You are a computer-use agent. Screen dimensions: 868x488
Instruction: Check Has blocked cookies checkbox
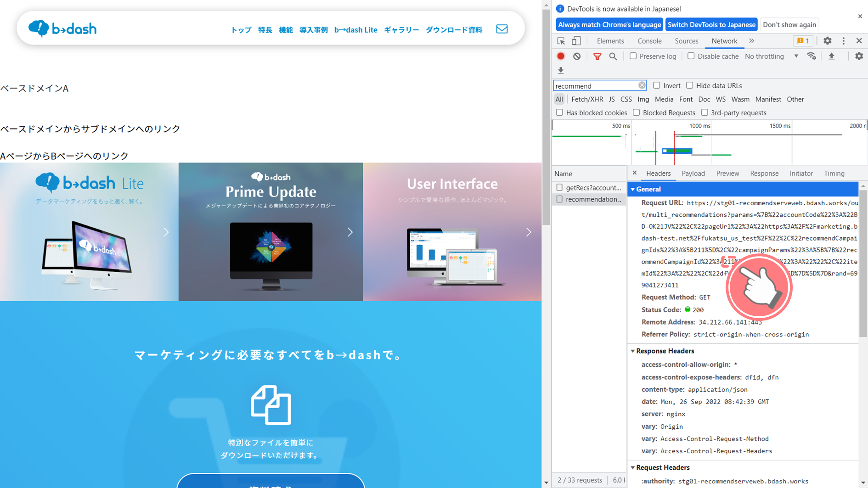[x=559, y=112]
